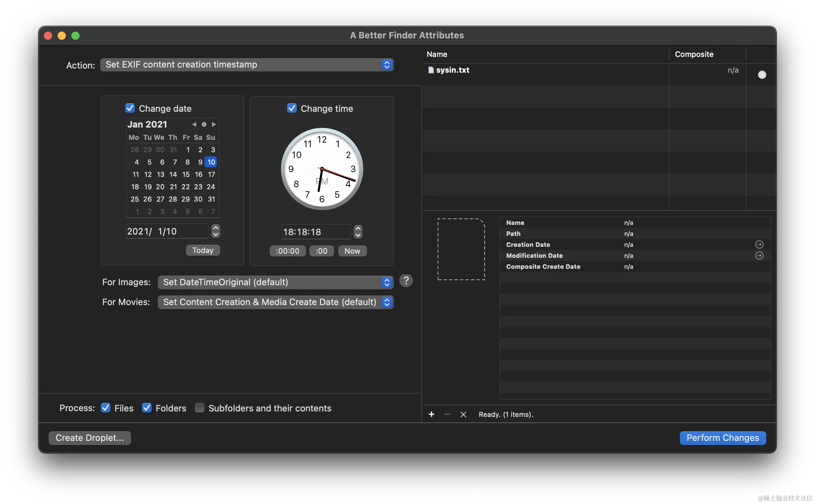Screen dimensions: 815x504
Task: Clear the file list with the X icon
Action: (463, 414)
